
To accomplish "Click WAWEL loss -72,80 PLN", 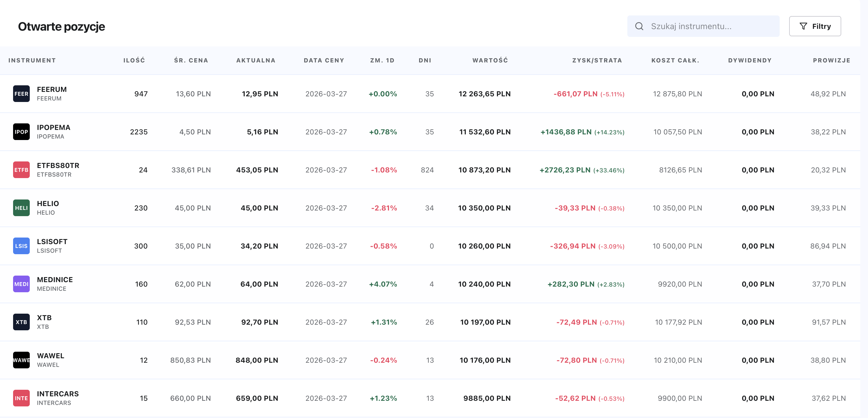I will pyautogui.click(x=577, y=360).
